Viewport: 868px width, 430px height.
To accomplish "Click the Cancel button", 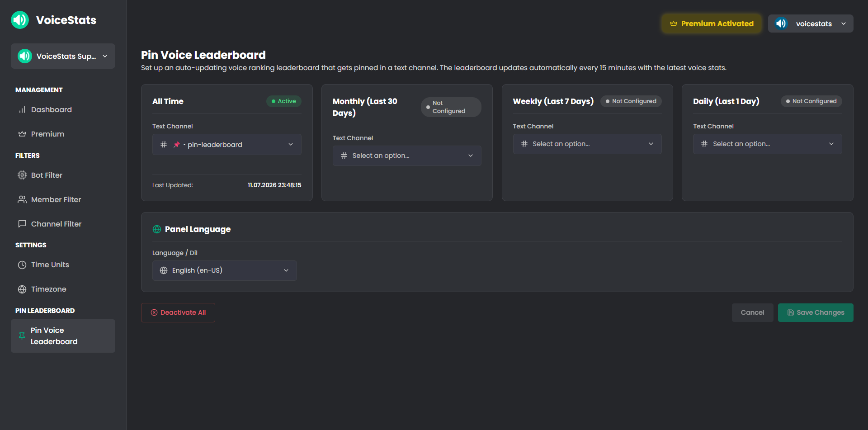I will click(752, 312).
